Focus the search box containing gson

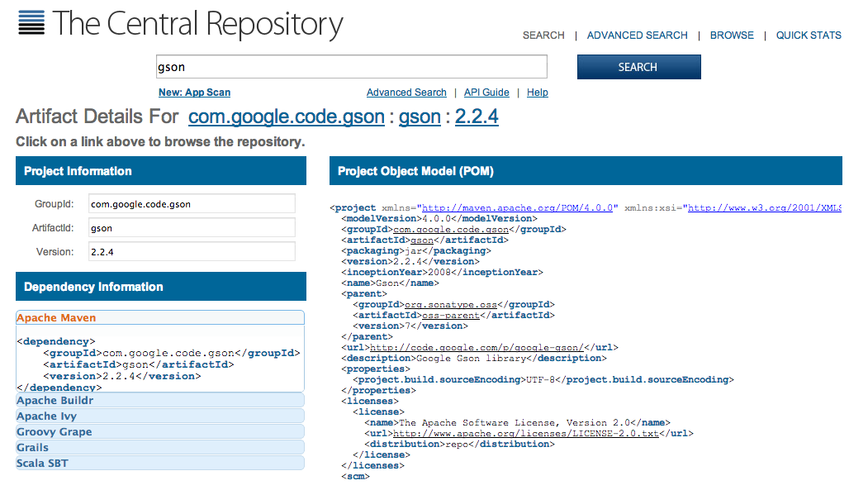point(352,67)
